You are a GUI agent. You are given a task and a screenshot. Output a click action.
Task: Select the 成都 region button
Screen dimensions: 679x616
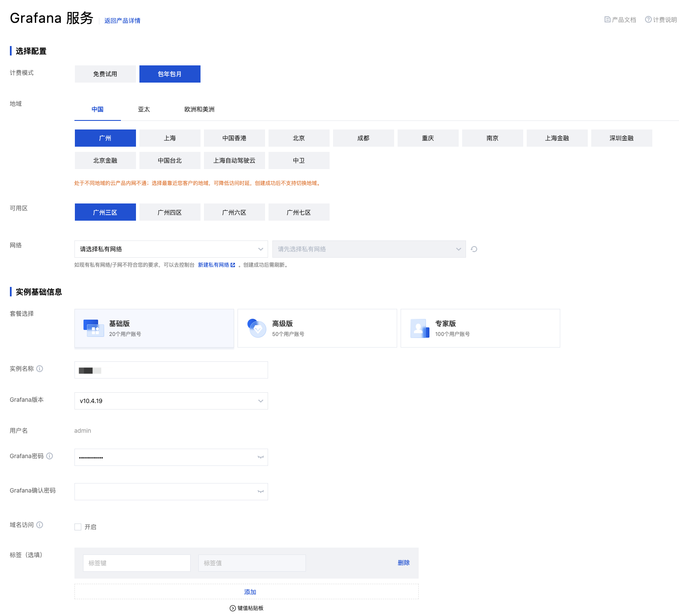364,138
